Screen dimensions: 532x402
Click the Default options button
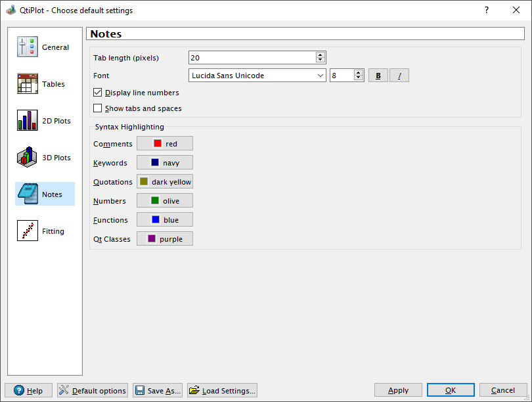click(x=92, y=390)
